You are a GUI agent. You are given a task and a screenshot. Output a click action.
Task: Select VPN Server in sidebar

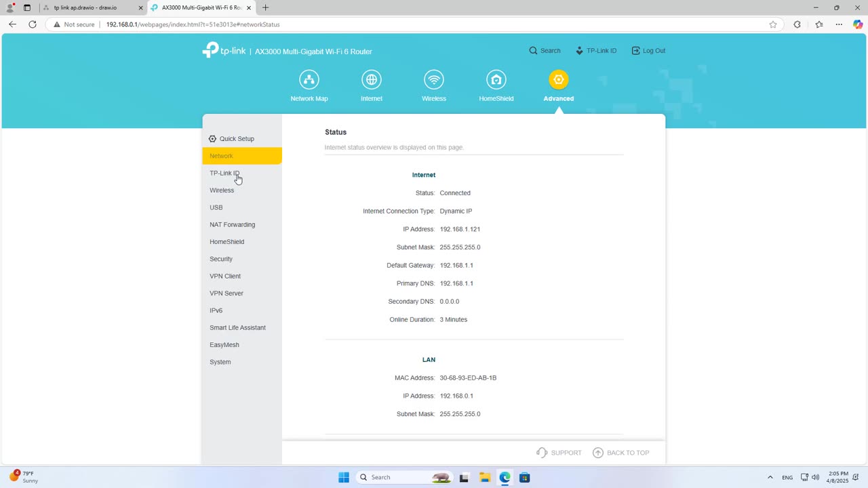242,293
